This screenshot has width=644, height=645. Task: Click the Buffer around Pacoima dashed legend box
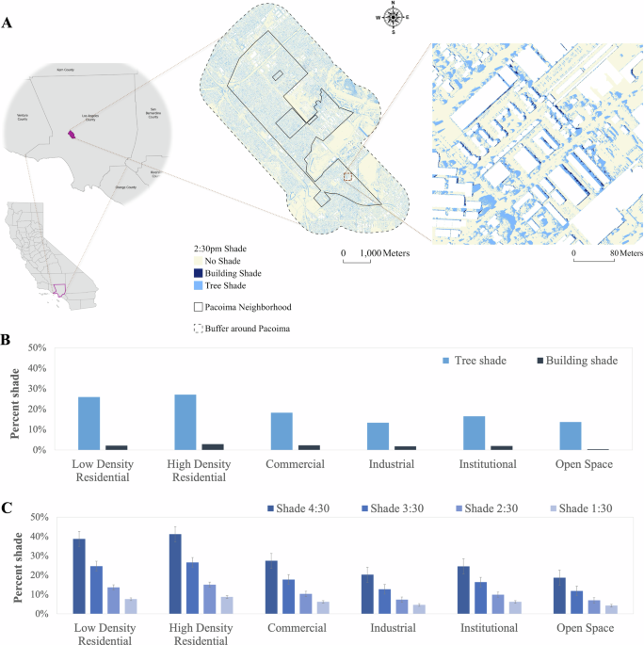[199, 329]
